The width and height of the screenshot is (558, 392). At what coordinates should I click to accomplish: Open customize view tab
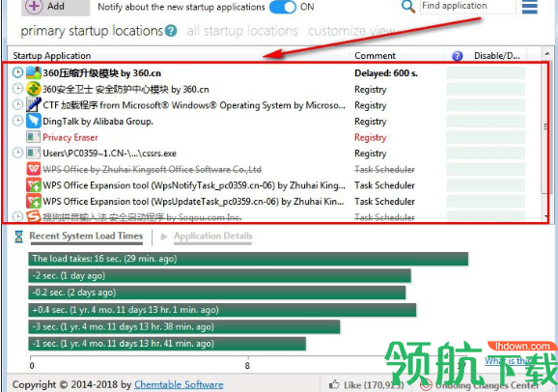[x=351, y=31]
